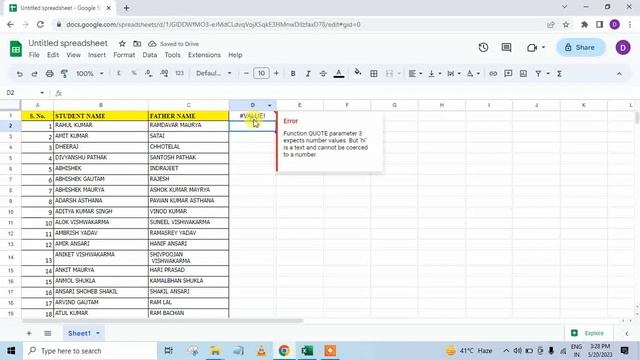The image size is (640, 360).
Task: Click the Undo icon in toolbar
Action: tap(19, 73)
